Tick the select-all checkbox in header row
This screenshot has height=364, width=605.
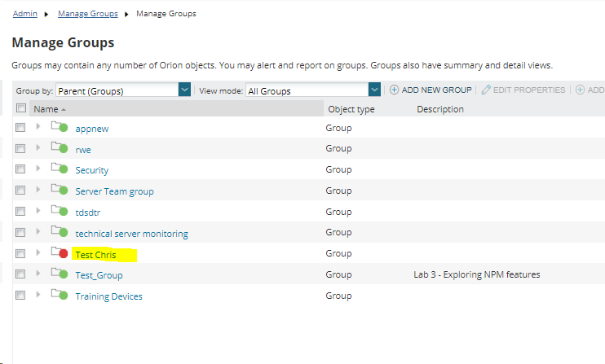pos(21,107)
